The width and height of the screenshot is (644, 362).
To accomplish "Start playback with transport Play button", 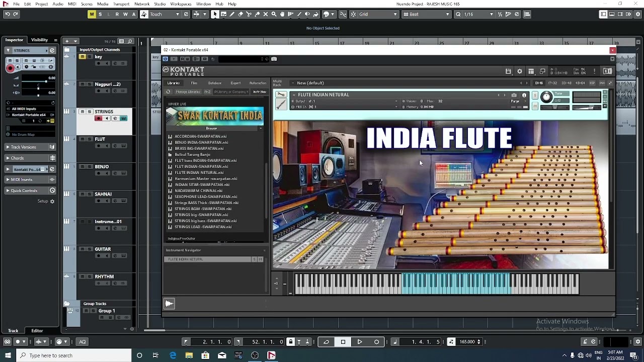I will coord(360,342).
